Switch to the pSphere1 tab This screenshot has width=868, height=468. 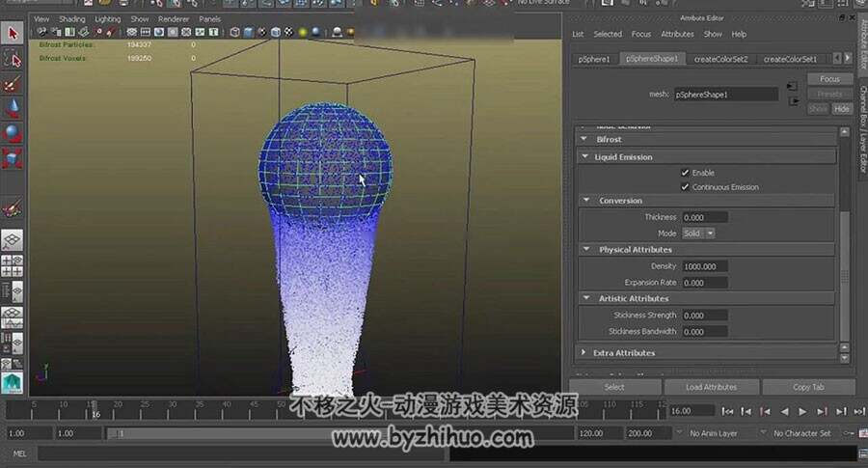pyautogui.click(x=593, y=59)
